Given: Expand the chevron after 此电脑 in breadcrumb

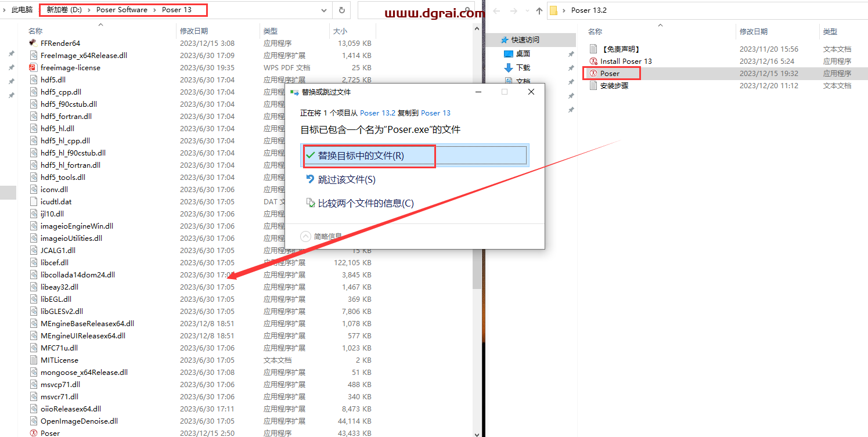Looking at the screenshot, I should pos(40,10).
